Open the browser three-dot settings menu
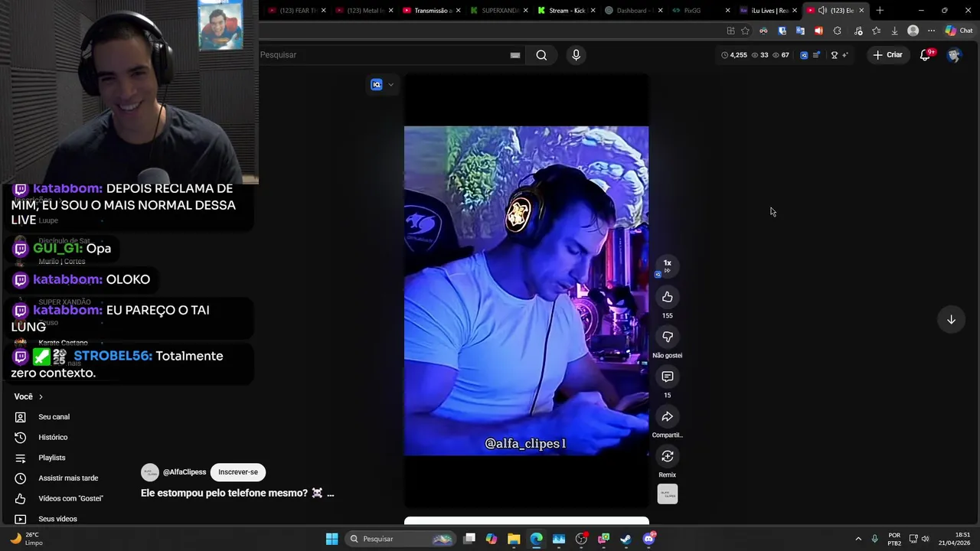 pos(931,31)
